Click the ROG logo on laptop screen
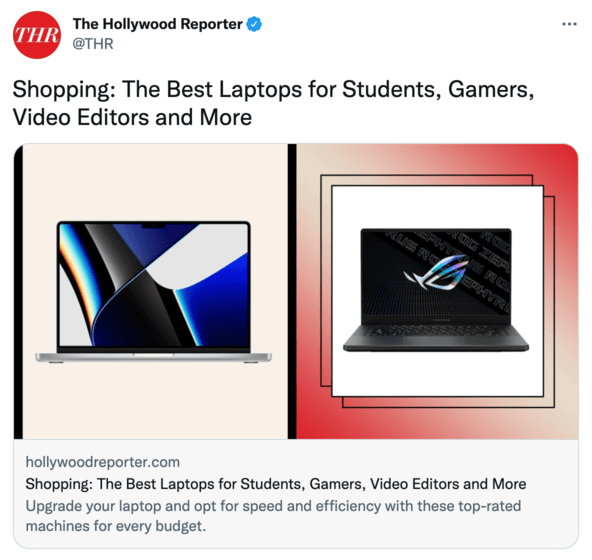Viewport: 592px width, 560px height. 436,272
